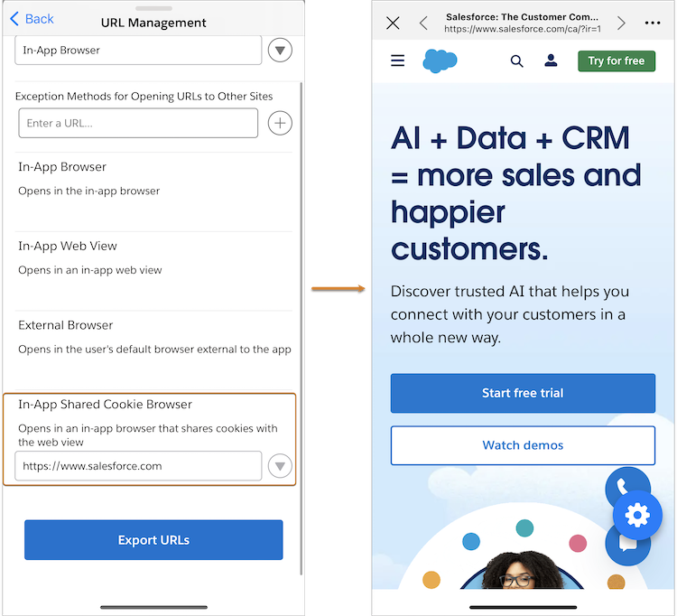Click Opens in the in-app browser description
677x616 pixels.
click(89, 191)
